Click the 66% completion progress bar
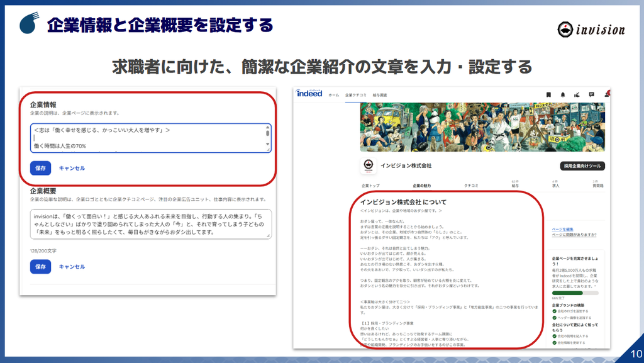This screenshot has width=644, height=363. [575, 293]
